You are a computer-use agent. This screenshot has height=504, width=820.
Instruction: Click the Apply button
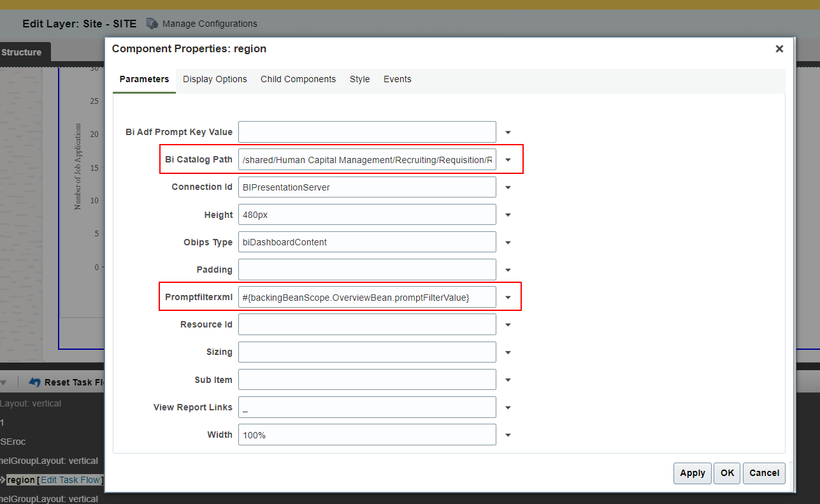[692, 473]
